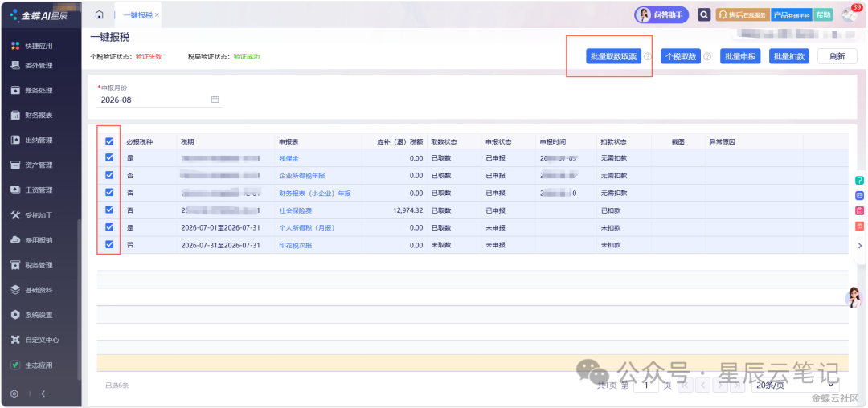The height and width of the screenshot is (408, 868).
Task: Open 账务处理 sidebar menu
Action: point(39,90)
